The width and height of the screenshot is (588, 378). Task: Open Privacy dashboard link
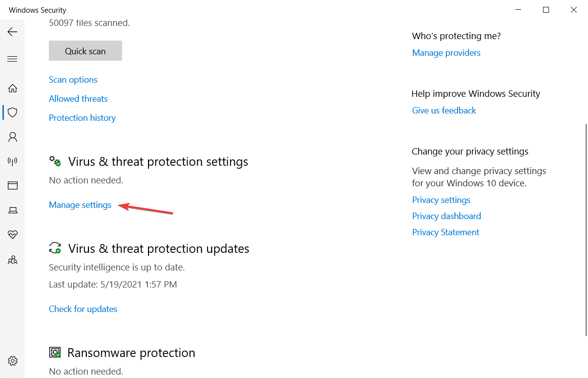point(446,216)
